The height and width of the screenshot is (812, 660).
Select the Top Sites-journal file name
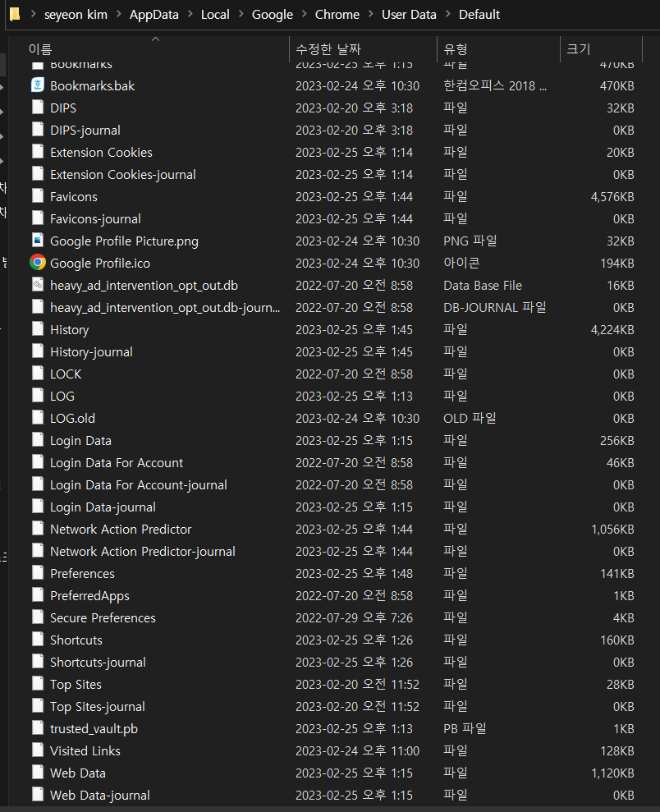tap(98, 706)
